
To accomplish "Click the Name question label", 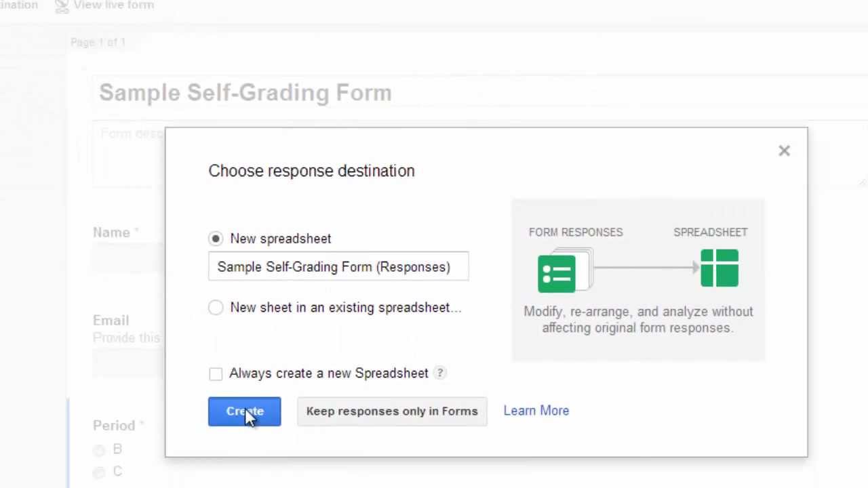I will point(111,232).
